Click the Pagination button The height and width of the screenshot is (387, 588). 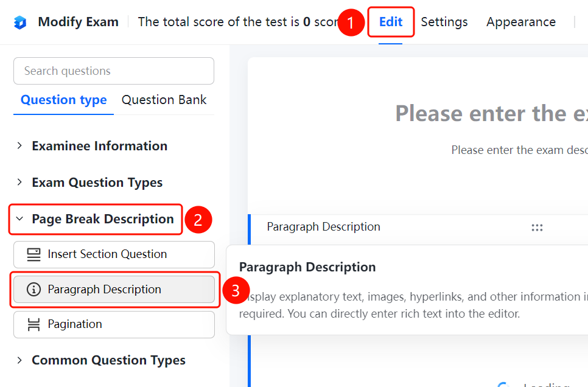(114, 324)
